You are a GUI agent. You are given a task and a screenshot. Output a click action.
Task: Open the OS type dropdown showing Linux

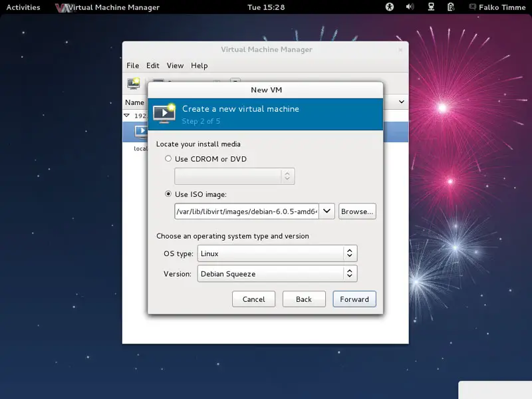point(277,253)
